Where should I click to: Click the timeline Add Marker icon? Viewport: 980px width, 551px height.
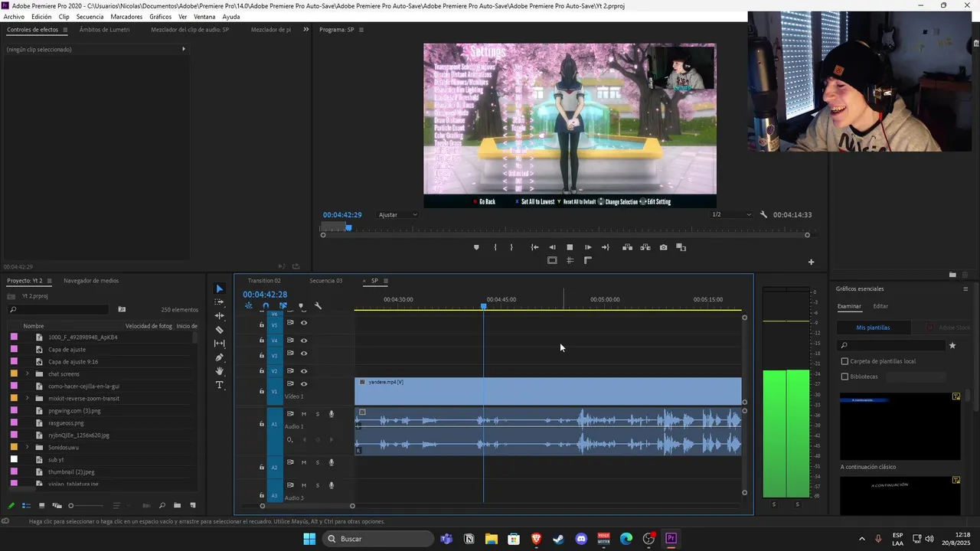(301, 306)
